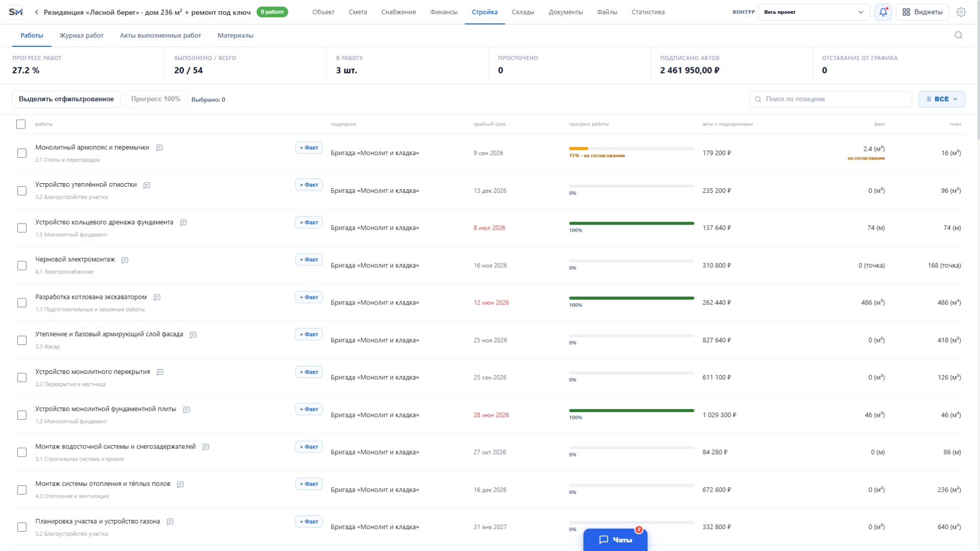The width and height of the screenshot is (980, 551).
Task: Check the Устройство монолитной фундаментной плиты row
Action: tap(22, 415)
